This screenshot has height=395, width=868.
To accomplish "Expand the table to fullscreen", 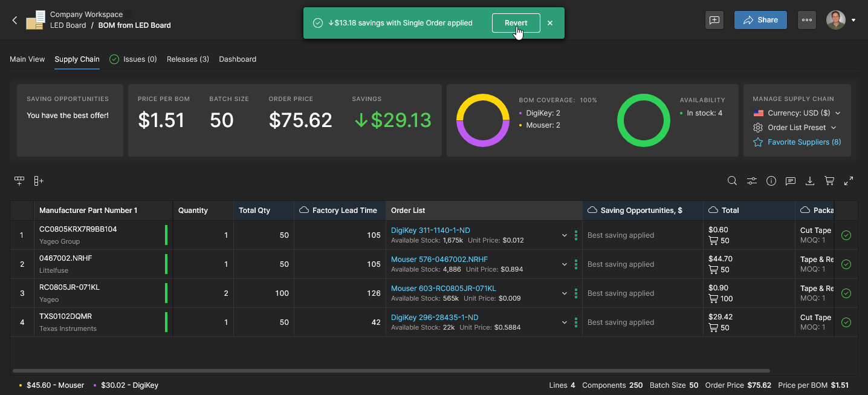I will click(849, 181).
